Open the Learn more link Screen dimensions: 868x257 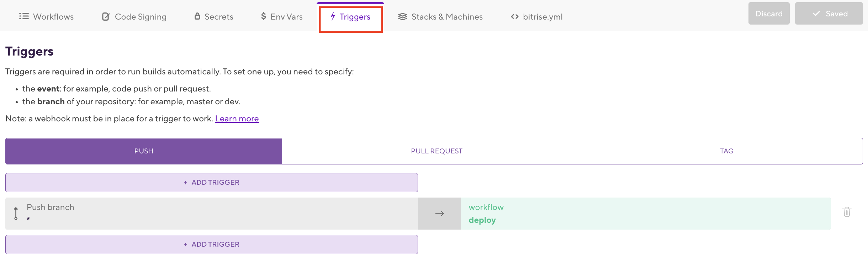click(x=237, y=119)
